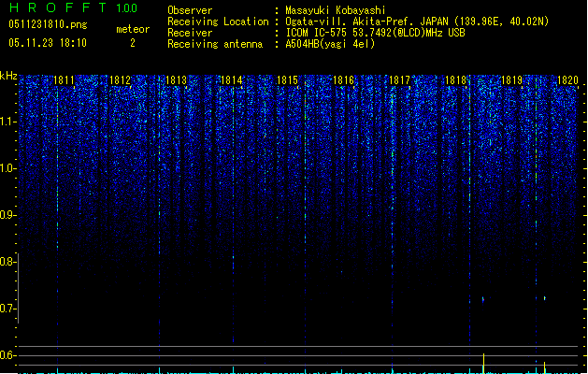Click the 1.0 kHz axis label
The width and height of the screenshot is (588, 374).
click(x=7, y=168)
